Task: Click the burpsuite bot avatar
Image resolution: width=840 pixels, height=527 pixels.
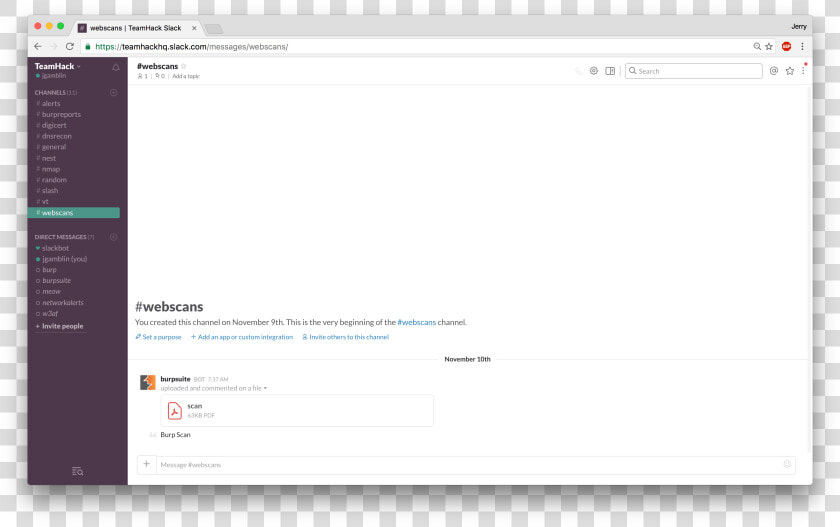Action: (148, 382)
